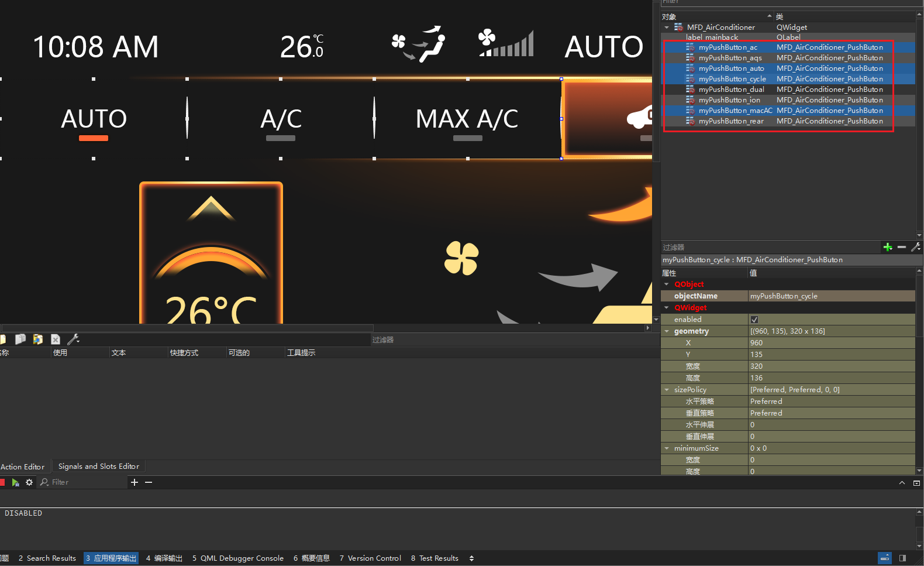The width and height of the screenshot is (924, 566).
Task: Click the delete action icon with X
Action: [56, 339]
